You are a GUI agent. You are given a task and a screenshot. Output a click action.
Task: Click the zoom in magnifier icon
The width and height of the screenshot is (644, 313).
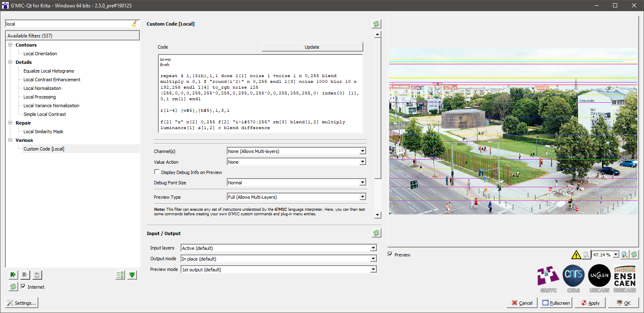tap(625, 255)
